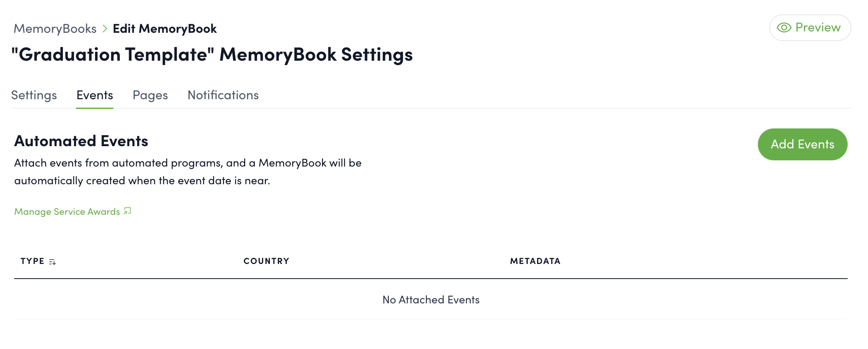Viewport: 868px width, 349px height.
Task: Select the Events tab
Action: [x=95, y=95]
